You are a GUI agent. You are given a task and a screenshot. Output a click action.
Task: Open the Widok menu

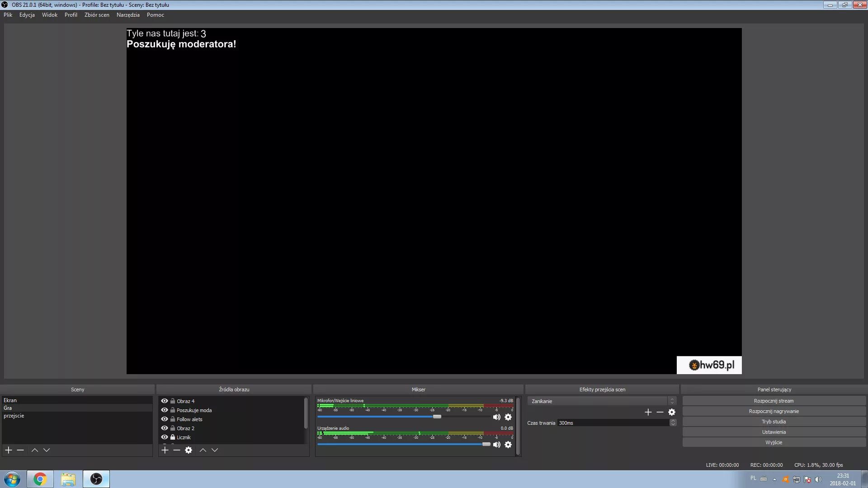coord(50,14)
